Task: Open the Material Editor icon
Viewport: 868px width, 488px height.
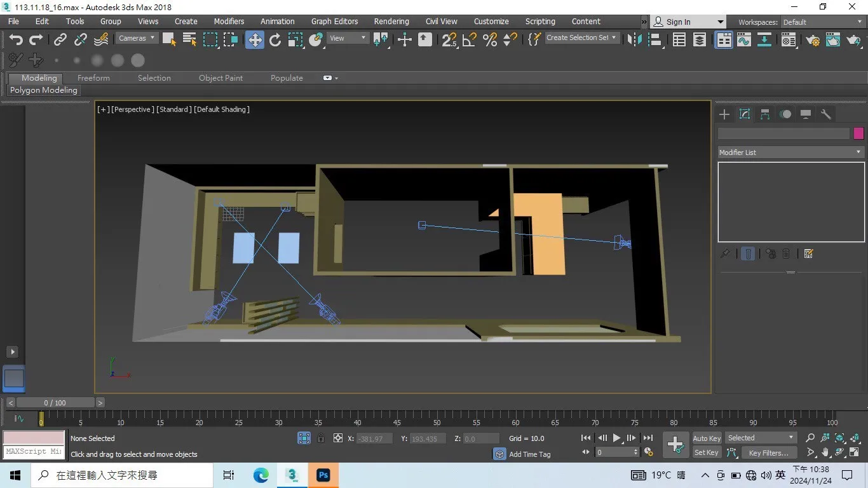Action: (x=789, y=39)
